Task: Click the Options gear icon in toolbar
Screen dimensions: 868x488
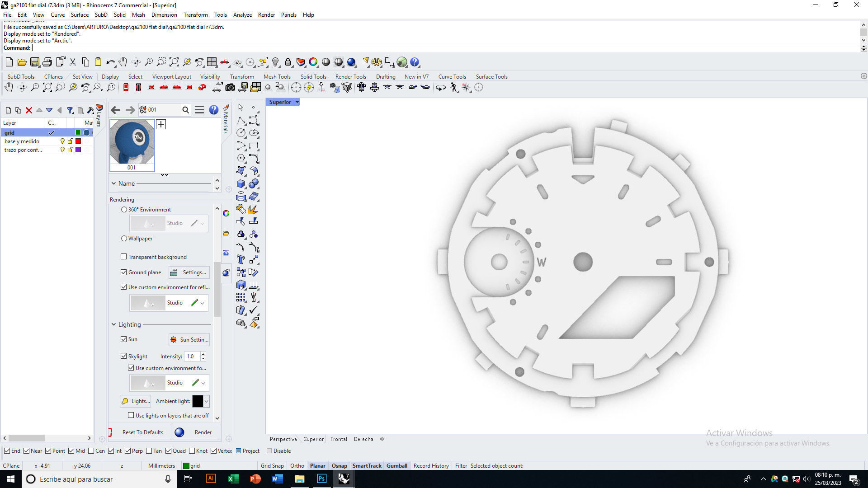Action: (x=377, y=62)
